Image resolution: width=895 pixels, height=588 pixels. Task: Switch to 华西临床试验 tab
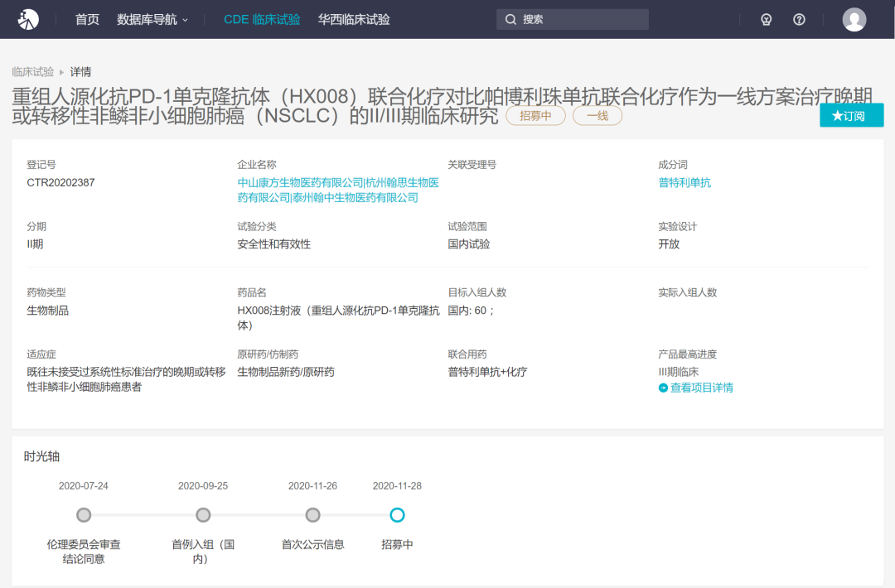point(354,19)
